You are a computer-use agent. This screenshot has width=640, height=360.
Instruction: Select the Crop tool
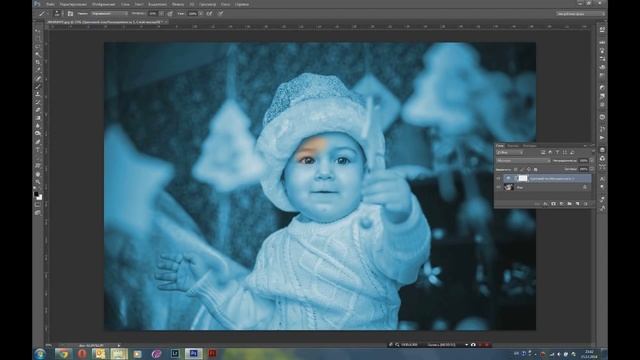(38, 62)
